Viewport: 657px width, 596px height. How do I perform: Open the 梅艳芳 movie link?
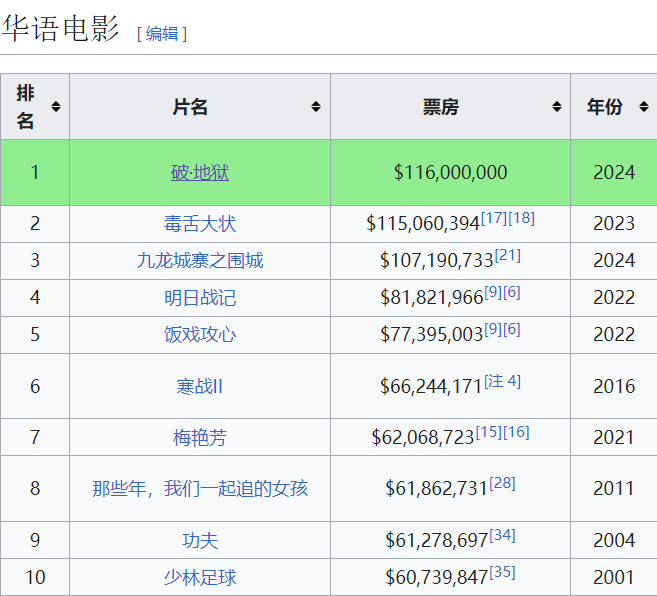coord(200,438)
